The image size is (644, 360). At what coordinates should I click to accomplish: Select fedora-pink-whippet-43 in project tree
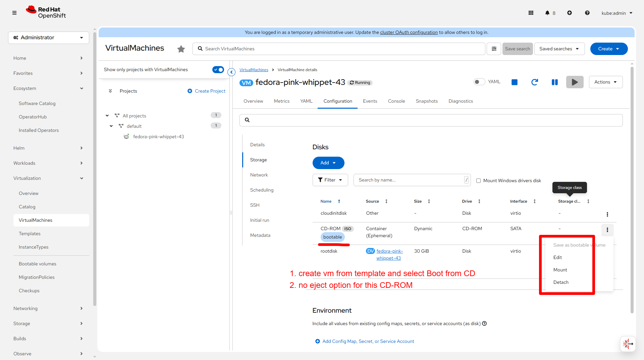(x=158, y=137)
